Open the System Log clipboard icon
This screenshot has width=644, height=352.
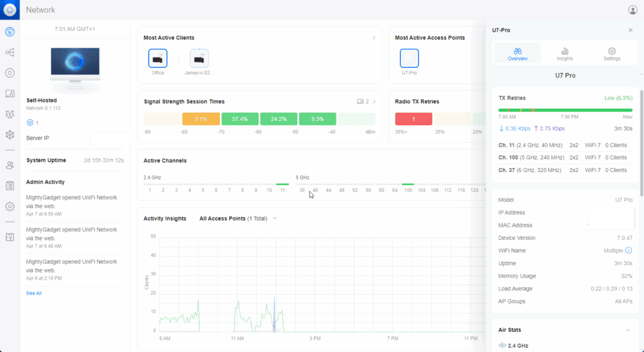click(x=9, y=186)
